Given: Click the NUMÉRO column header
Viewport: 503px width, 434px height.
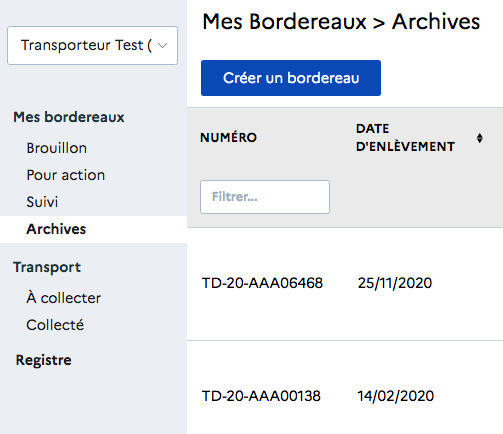Looking at the screenshot, I should point(228,137).
